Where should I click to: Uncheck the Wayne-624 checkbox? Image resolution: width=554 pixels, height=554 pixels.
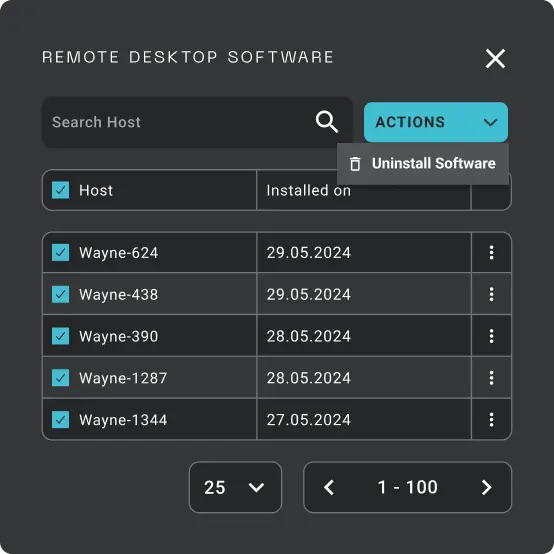(x=60, y=253)
